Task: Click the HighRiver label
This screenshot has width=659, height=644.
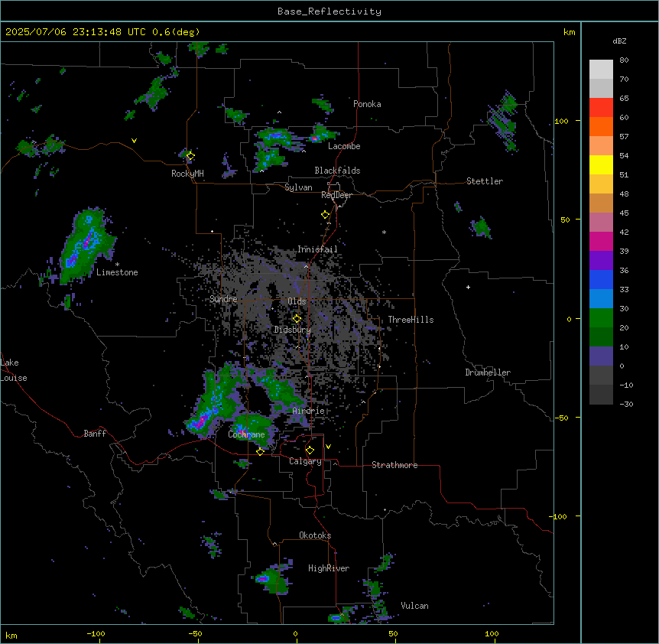Action: [329, 568]
